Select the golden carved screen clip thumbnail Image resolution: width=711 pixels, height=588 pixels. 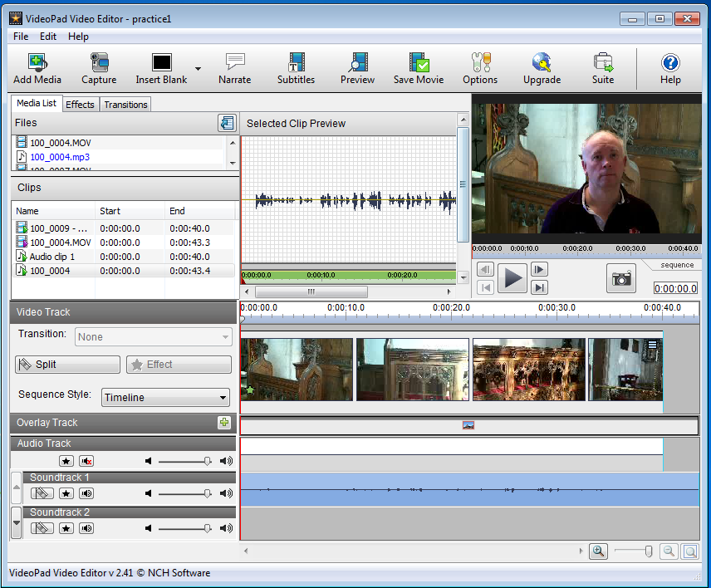[x=529, y=370]
